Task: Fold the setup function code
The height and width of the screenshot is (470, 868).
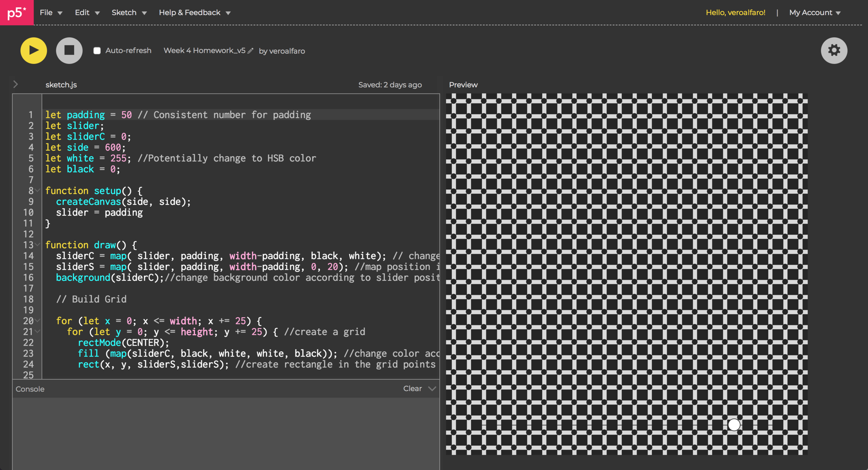Action: (x=37, y=190)
